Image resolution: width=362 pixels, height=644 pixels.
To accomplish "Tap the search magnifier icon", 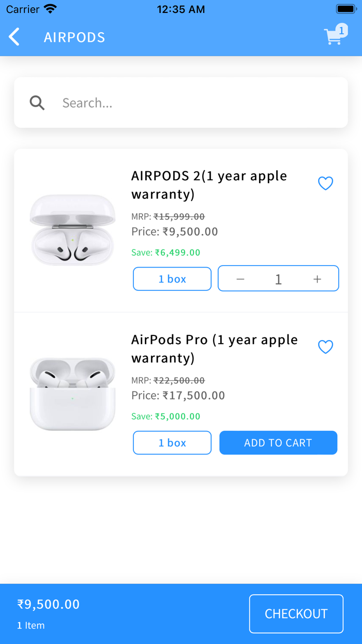I will (37, 103).
